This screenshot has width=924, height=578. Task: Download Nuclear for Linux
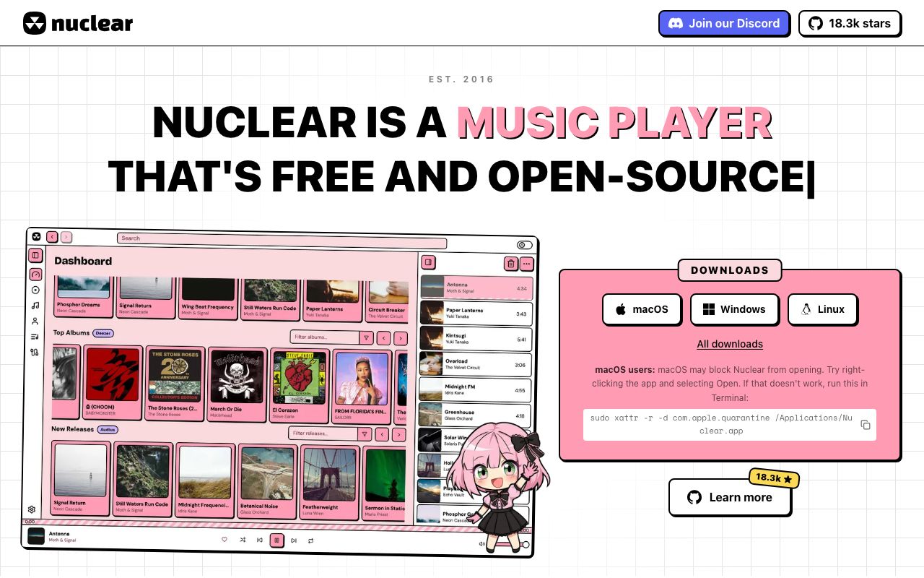tap(822, 309)
